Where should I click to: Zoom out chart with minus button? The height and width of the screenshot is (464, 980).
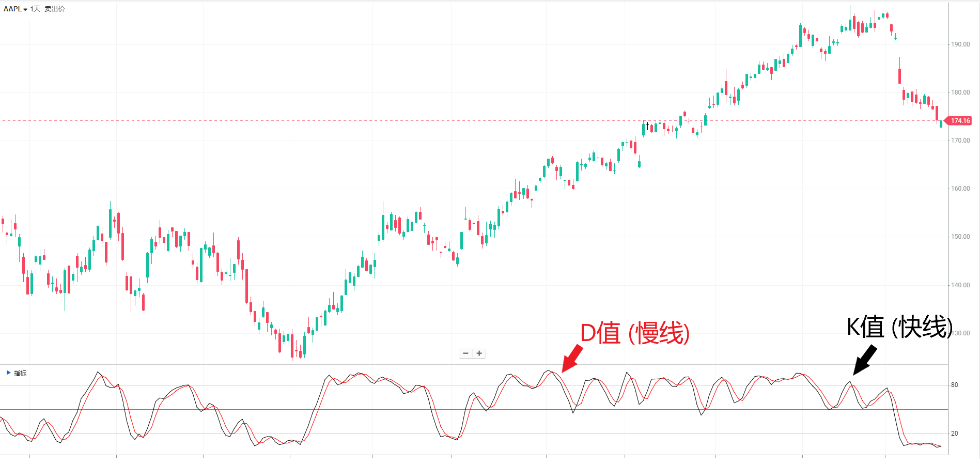pyautogui.click(x=465, y=353)
